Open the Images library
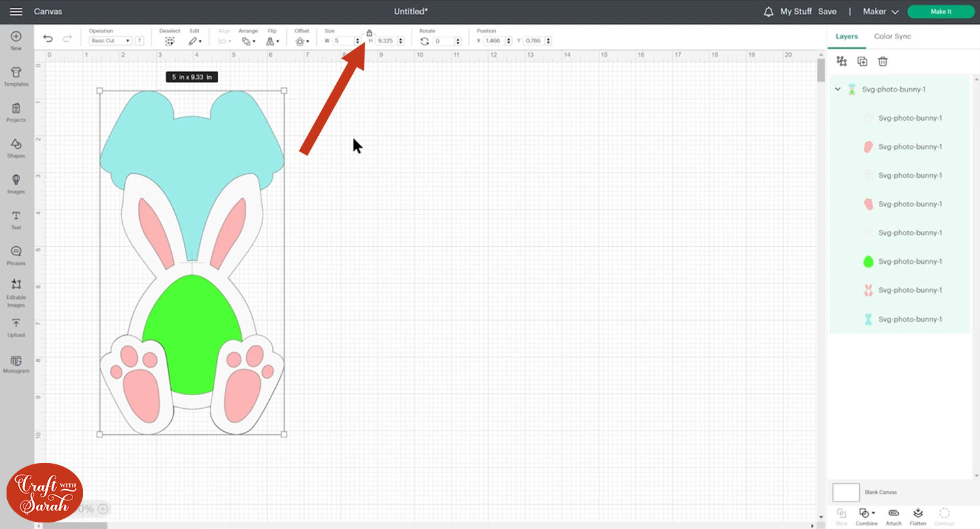 pos(16,184)
